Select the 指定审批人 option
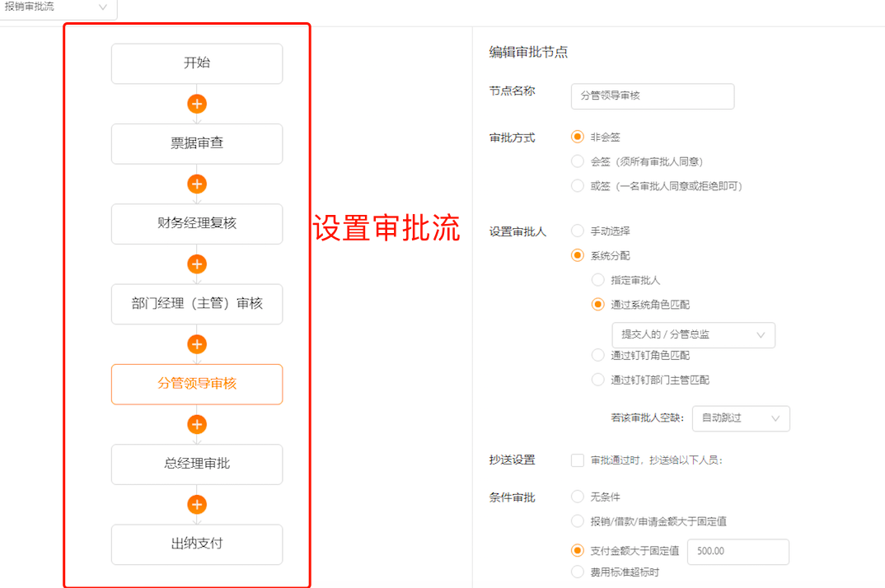885x588 pixels. click(x=597, y=280)
